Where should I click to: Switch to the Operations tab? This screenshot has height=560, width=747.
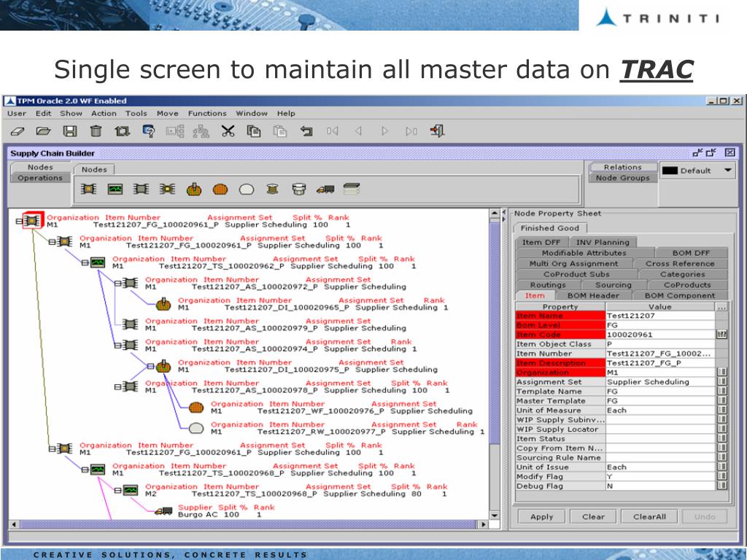pos(40,178)
